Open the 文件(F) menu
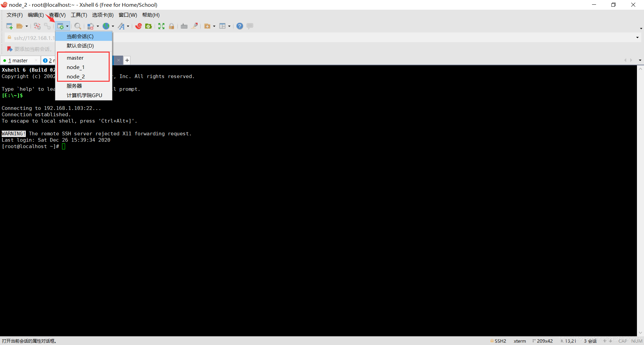Image resolution: width=644 pixels, height=345 pixels. (x=15, y=15)
